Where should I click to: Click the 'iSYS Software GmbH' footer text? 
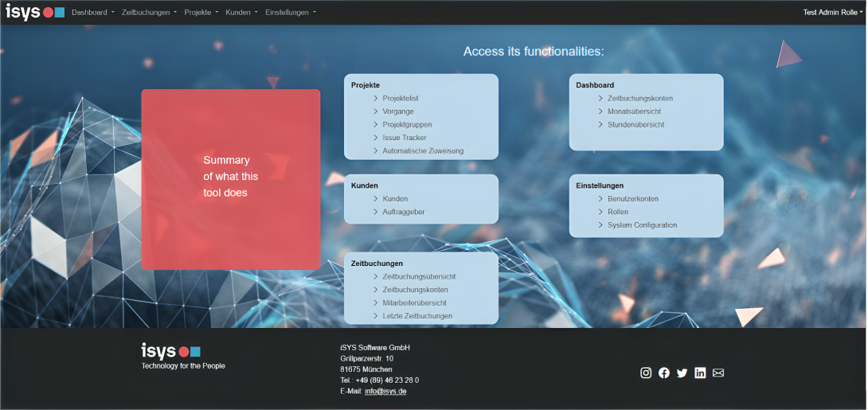pyautogui.click(x=375, y=348)
